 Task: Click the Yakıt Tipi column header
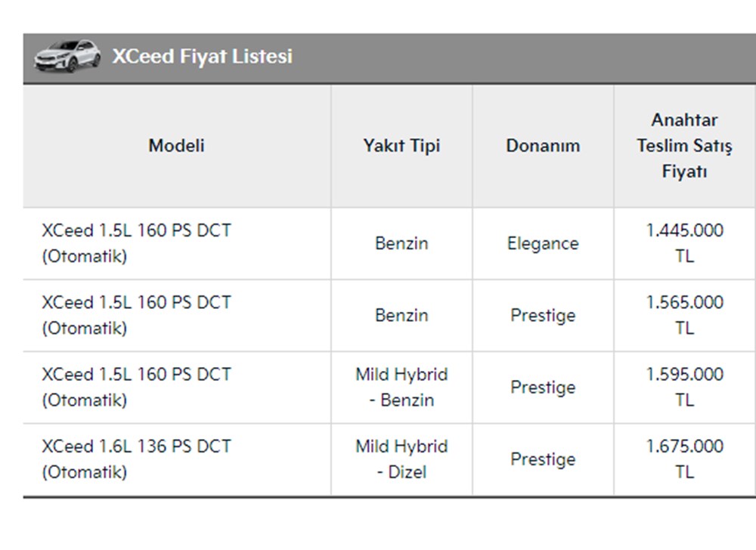point(401,145)
